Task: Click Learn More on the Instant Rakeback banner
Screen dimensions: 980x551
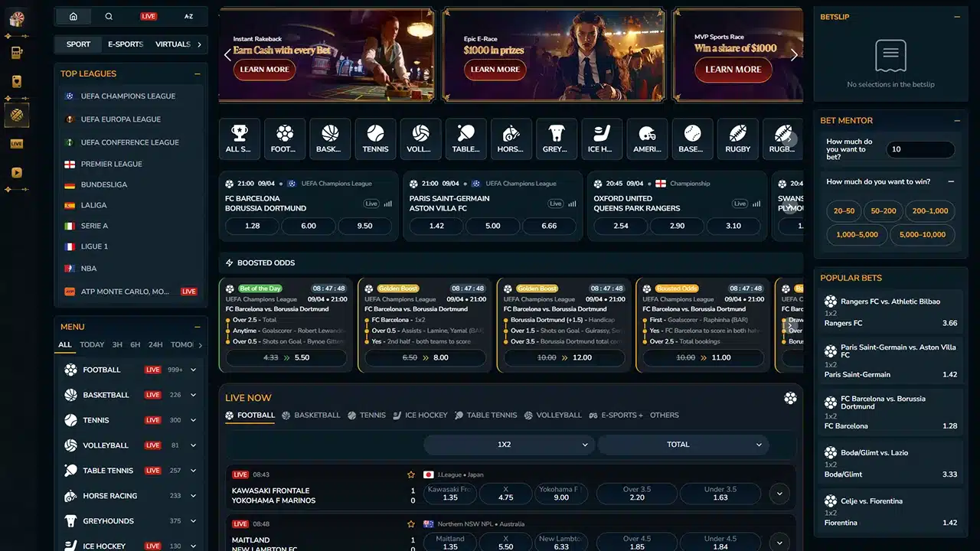Action: (264, 70)
